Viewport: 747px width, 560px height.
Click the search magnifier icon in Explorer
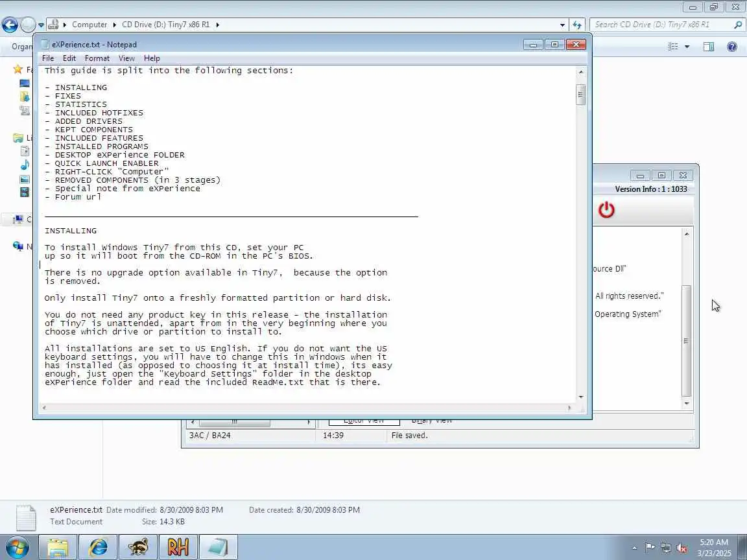click(738, 24)
